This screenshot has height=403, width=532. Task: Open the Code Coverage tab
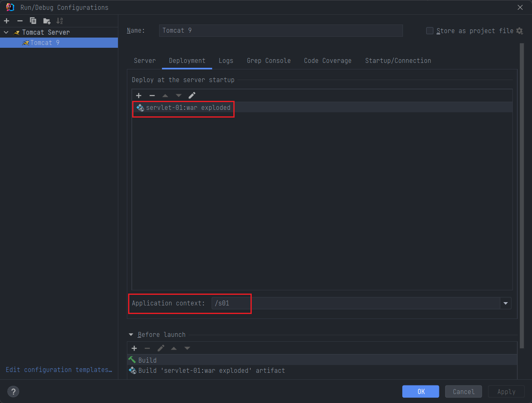328,60
